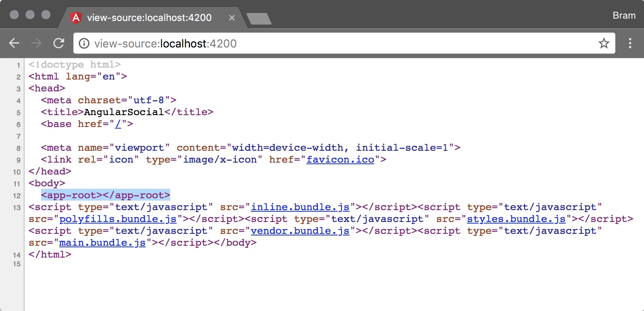Click line number 1 in the gutter
This screenshot has width=644, height=311.
tap(19, 65)
